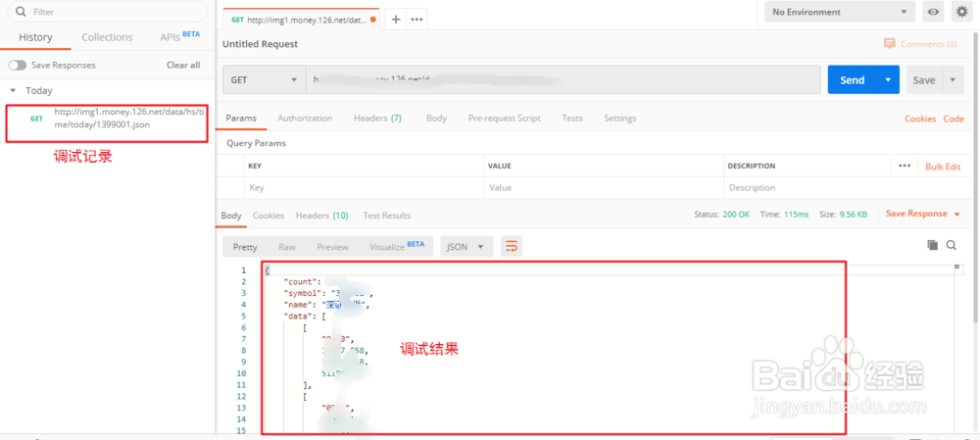Select the response Headers (10) tab
Image resolution: width=980 pixels, height=440 pixels.
click(321, 216)
